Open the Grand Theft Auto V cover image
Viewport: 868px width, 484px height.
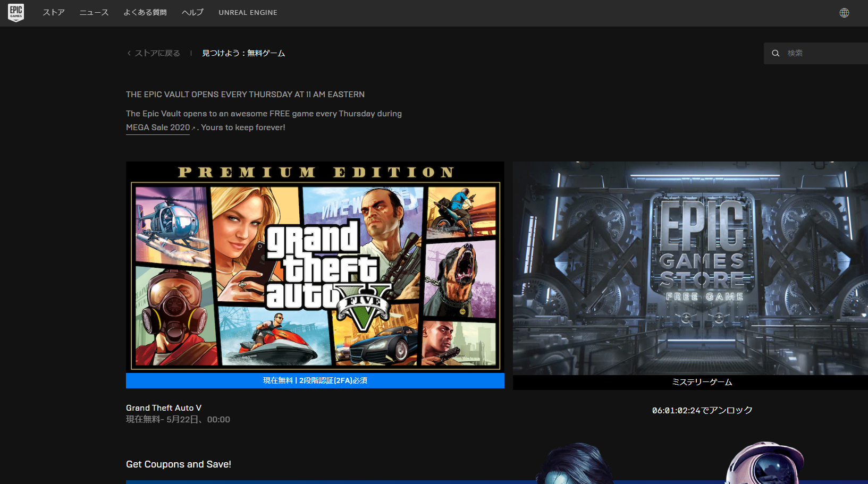(315, 267)
